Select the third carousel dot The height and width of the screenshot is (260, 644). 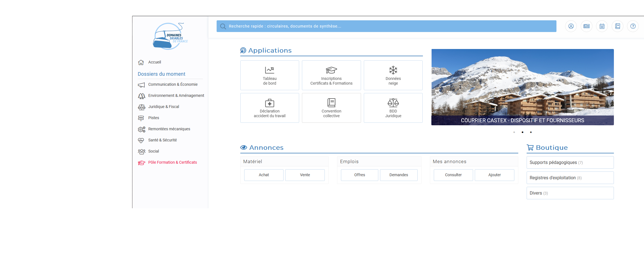(x=531, y=132)
